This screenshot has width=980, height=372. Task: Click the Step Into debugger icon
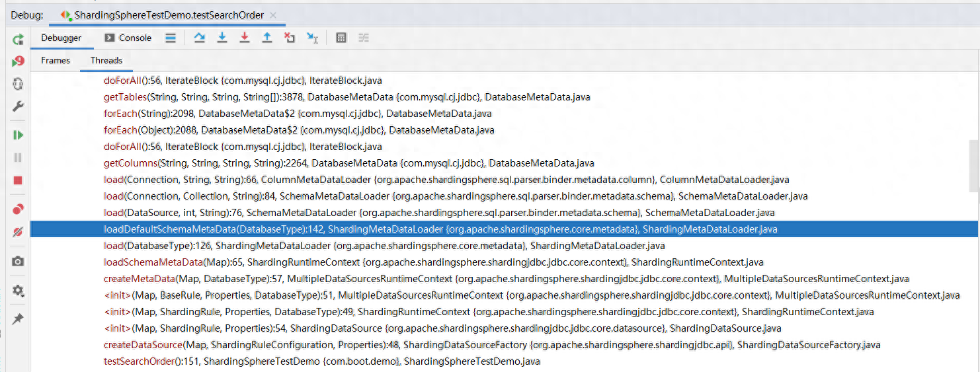click(222, 38)
